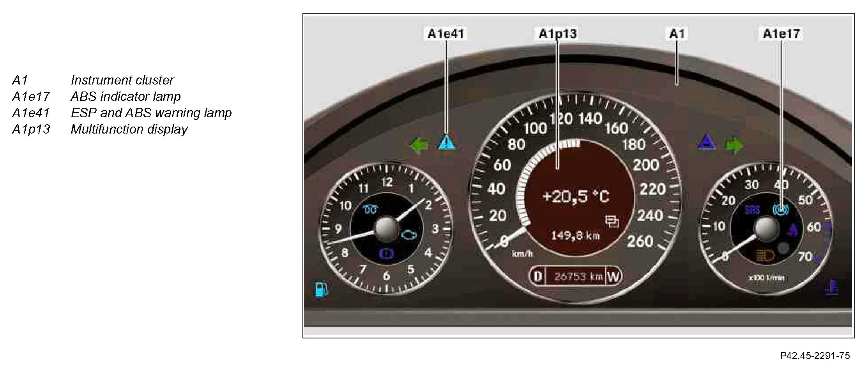Image resolution: width=868 pixels, height=368 pixels.
Task: Click the green left turn signal arrow
Action: coord(419,145)
